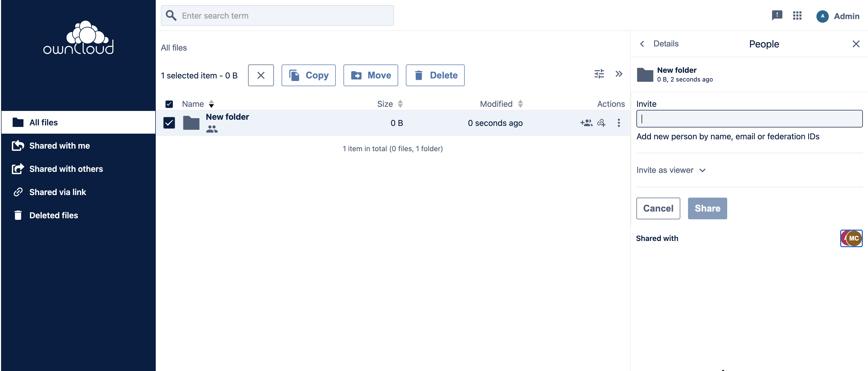The height and width of the screenshot is (371, 868).
Task: Click the Copy button
Action: (x=308, y=76)
